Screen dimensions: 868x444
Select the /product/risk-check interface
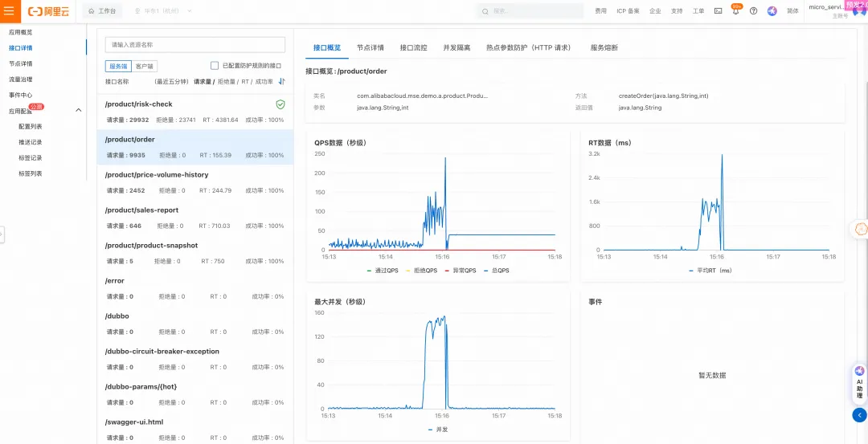tap(194, 112)
